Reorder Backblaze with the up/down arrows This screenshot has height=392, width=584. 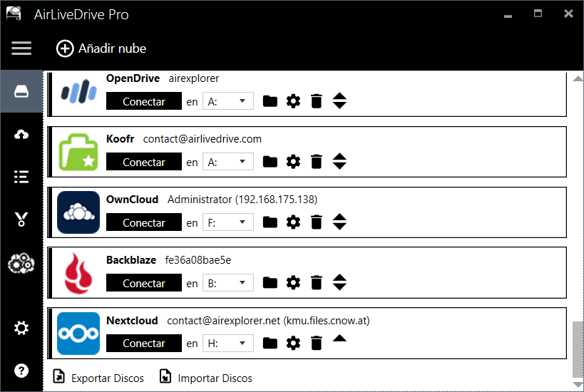pyautogui.click(x=339, y=282)
